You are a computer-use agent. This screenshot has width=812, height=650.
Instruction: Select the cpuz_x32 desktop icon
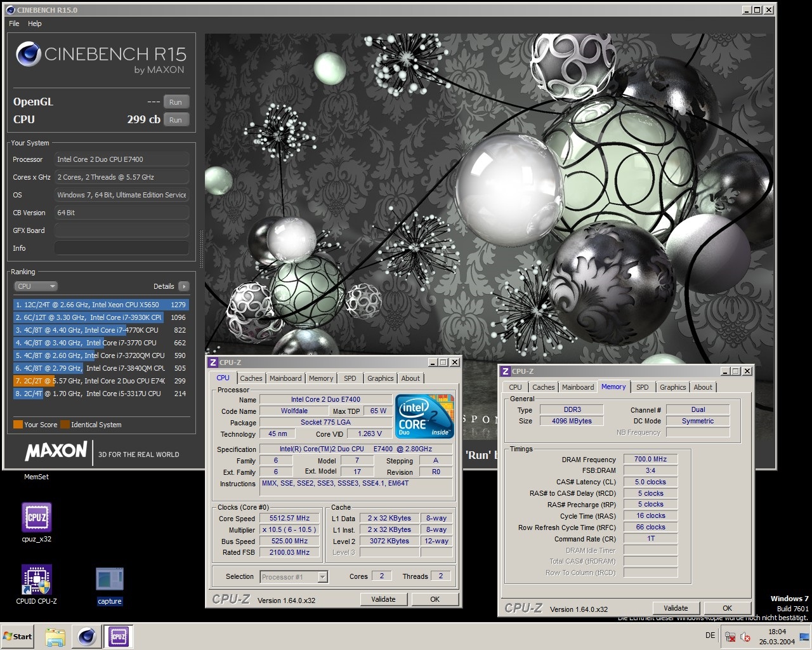37,523
